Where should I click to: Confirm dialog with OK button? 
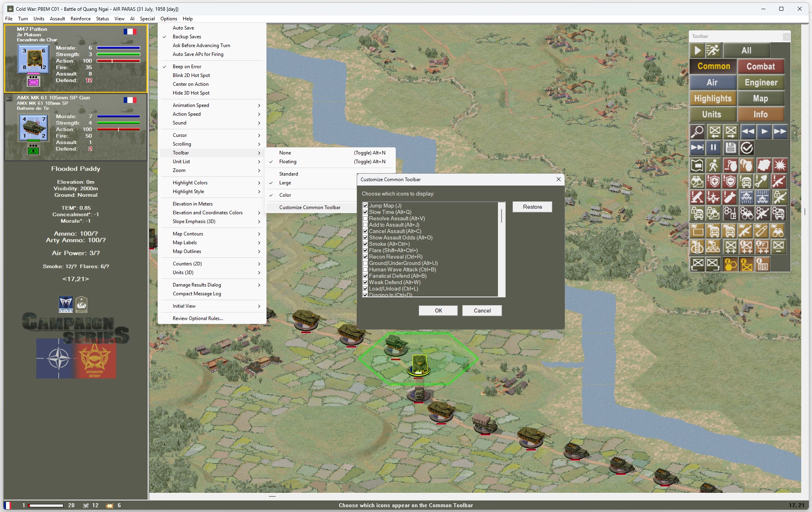[438, 310]
